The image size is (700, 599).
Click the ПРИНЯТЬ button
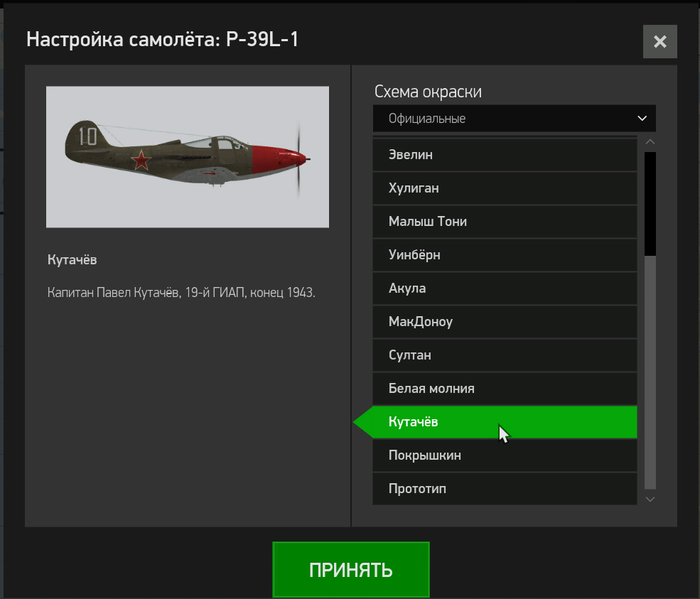pyautogui.click(x=351, y=570)
